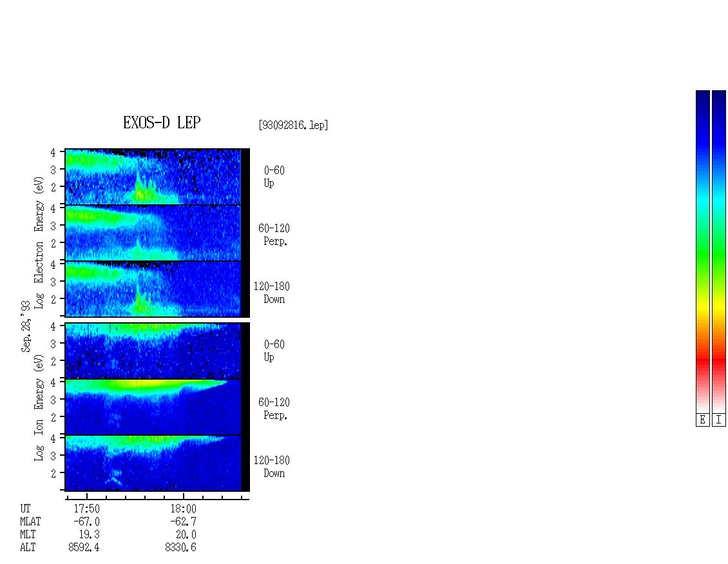Select the Log Electron Energy (eV) axis label

click(39, 242)
